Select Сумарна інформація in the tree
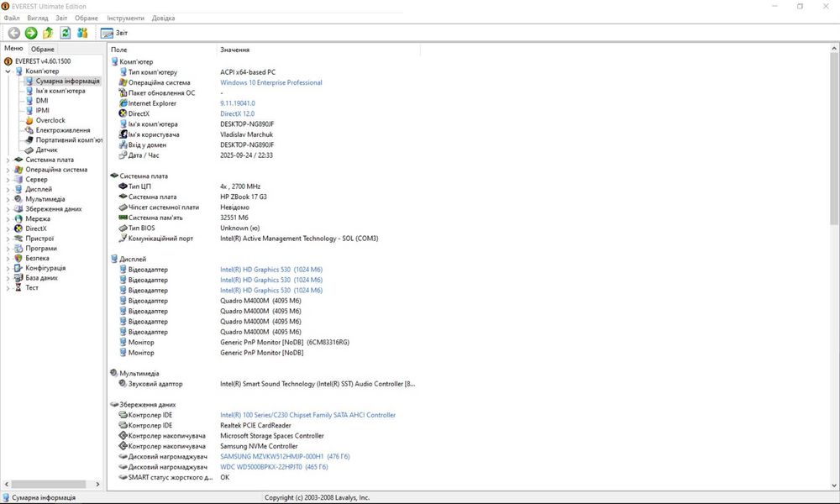The height and width of the screenshot is (504, 840). tap(67, 81)
